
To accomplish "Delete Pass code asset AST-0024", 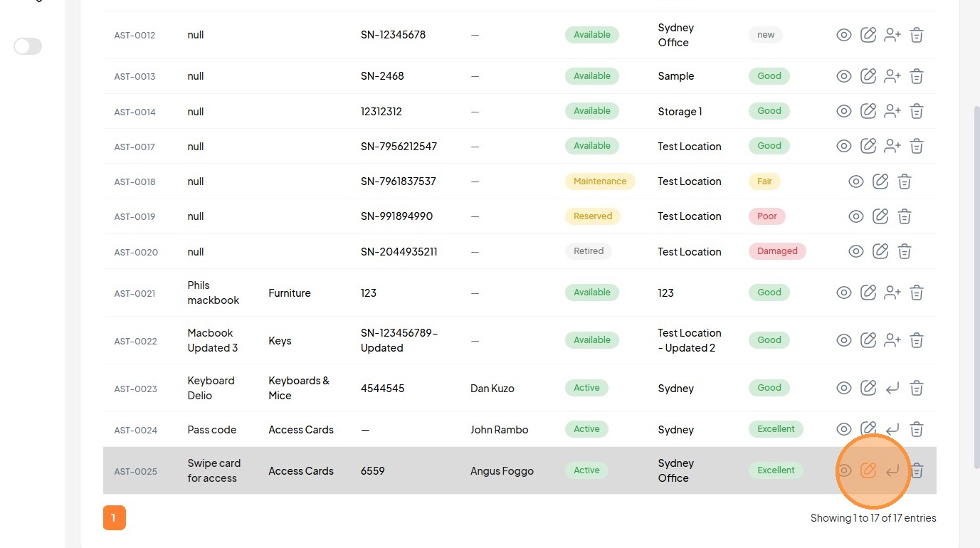I will click(x=917, y=429).
